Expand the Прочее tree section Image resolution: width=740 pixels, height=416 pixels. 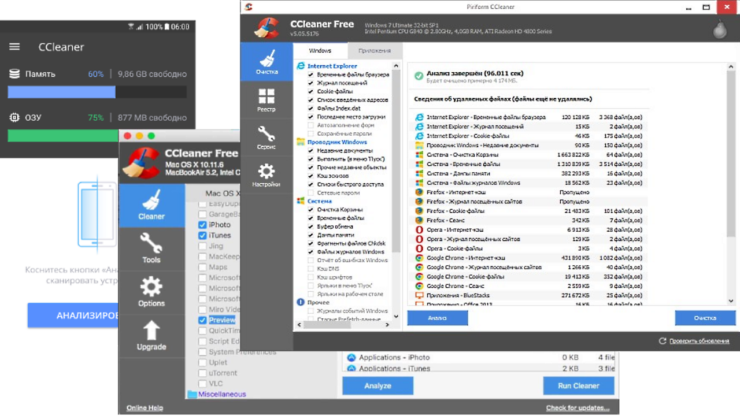(318, 302)
